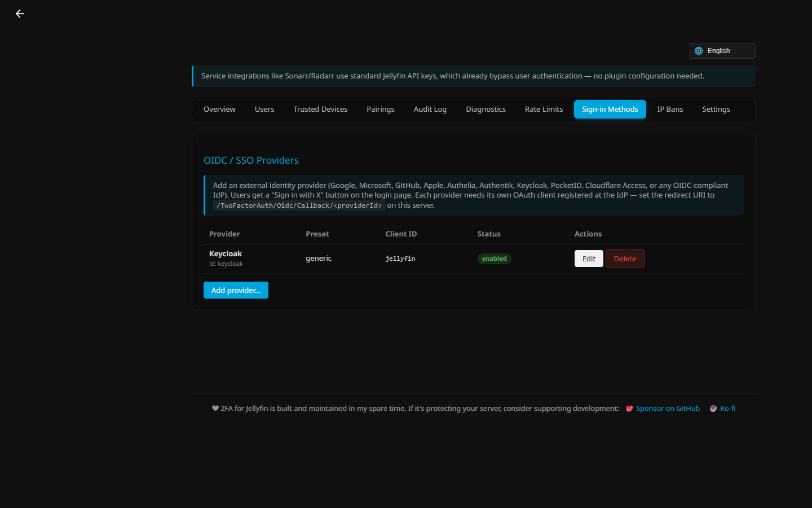Edit the Keycloak provider
The height and width of the screenshot is (508, 812).
click(589, 259)
